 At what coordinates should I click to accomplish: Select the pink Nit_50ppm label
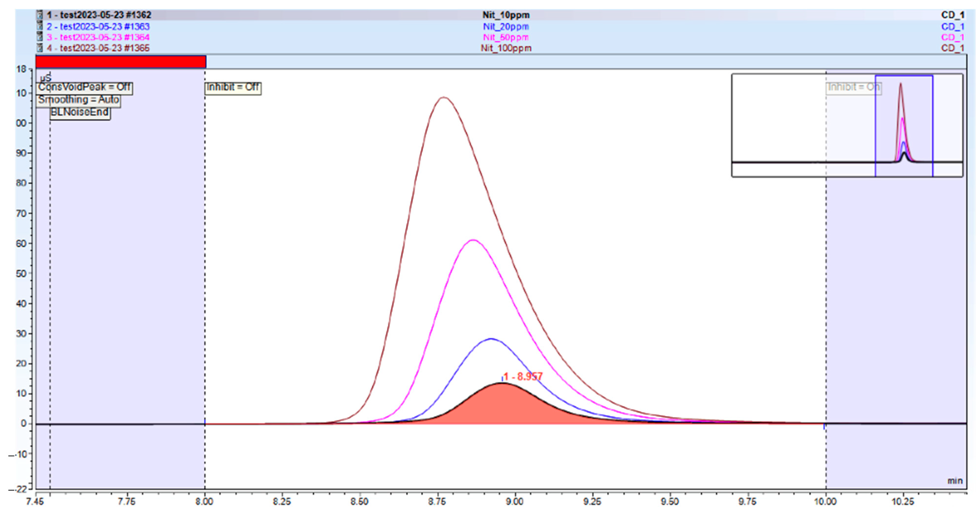click(506, 37)
